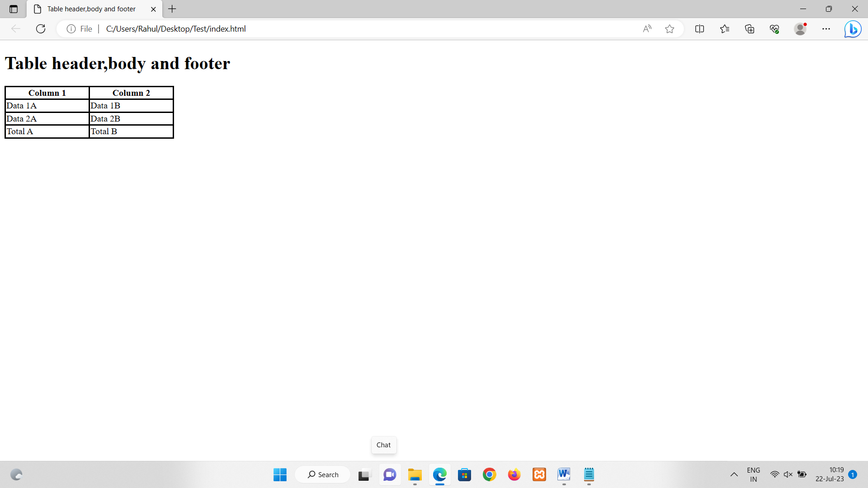The image size is (868, 488).
Task: Open the clock showing 10:19 22-Jul-23
Action: pyautogui.click(x=830, y=474)
